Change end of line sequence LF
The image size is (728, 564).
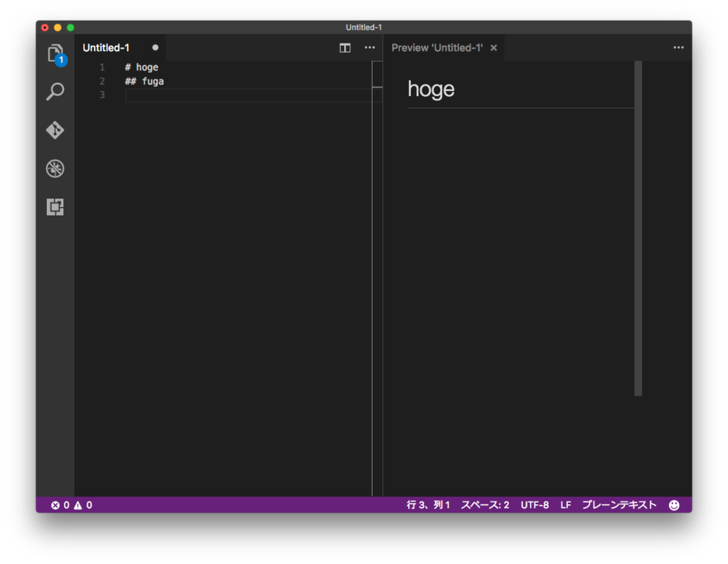565,505
